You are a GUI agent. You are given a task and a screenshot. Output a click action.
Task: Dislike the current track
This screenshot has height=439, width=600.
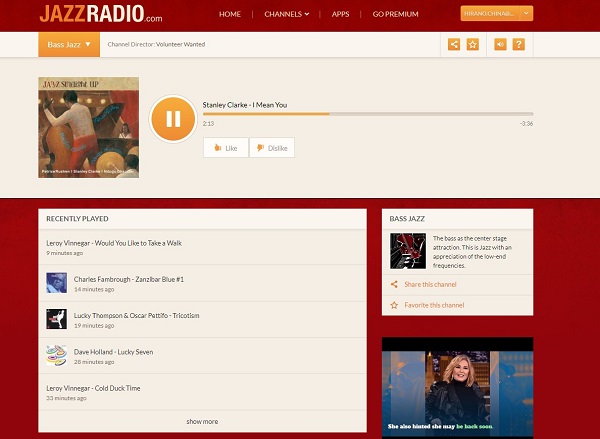[x=272, y=148]
